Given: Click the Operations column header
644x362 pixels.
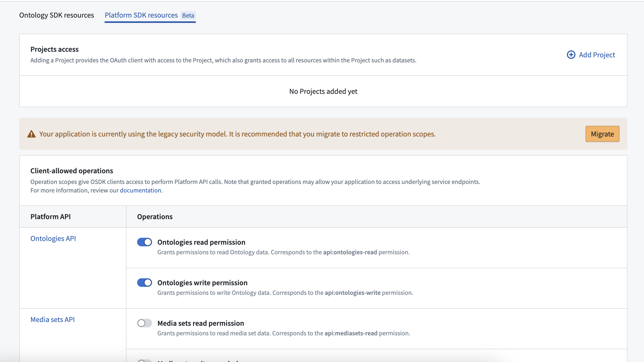Looking at the screenshot, I should pos(155,216).
